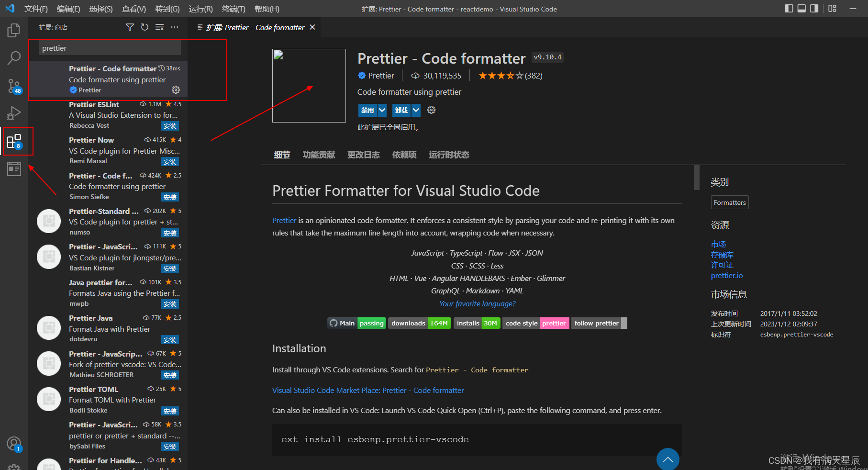This screenshot has width=868, height=470.
Task: Open the prettier.io resource link
Action: (x=727, y=276)
